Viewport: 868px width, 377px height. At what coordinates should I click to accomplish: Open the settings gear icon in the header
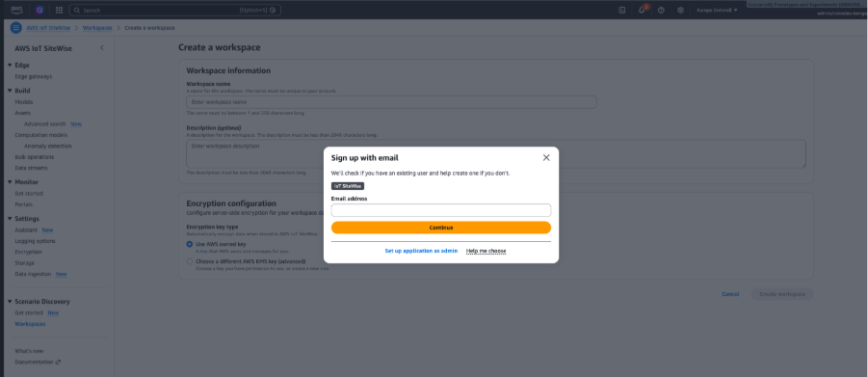[x=680, y=10]
